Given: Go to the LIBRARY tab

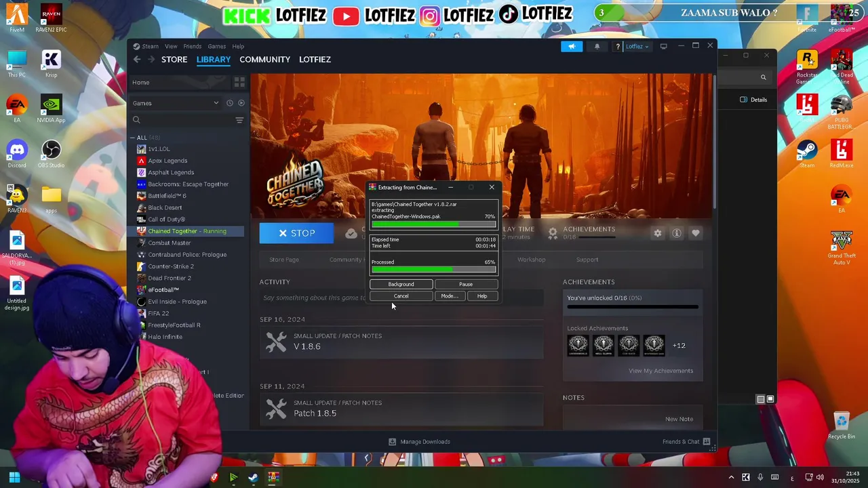Looking at the screenshot, I should click(214, 60).
